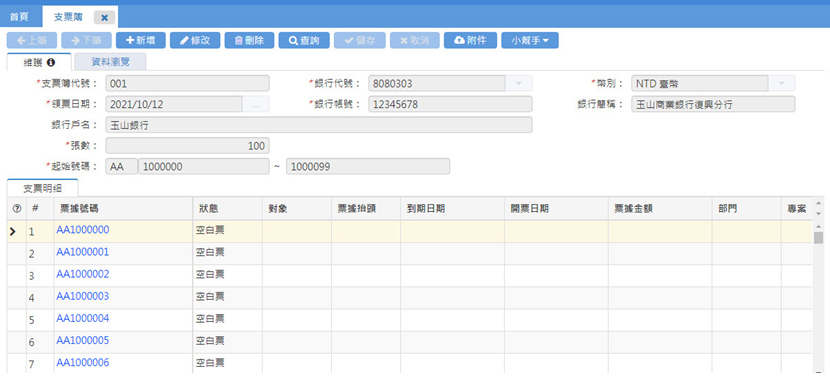Click the 銀行戶名 field 玉山銀行
This screenshot has width=830, height=385.
[319, 125]
